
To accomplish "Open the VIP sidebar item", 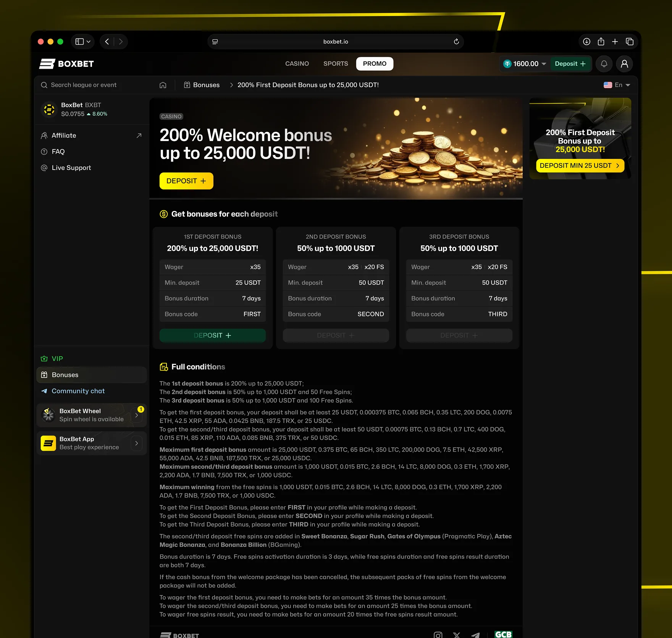I will [92, 359].
